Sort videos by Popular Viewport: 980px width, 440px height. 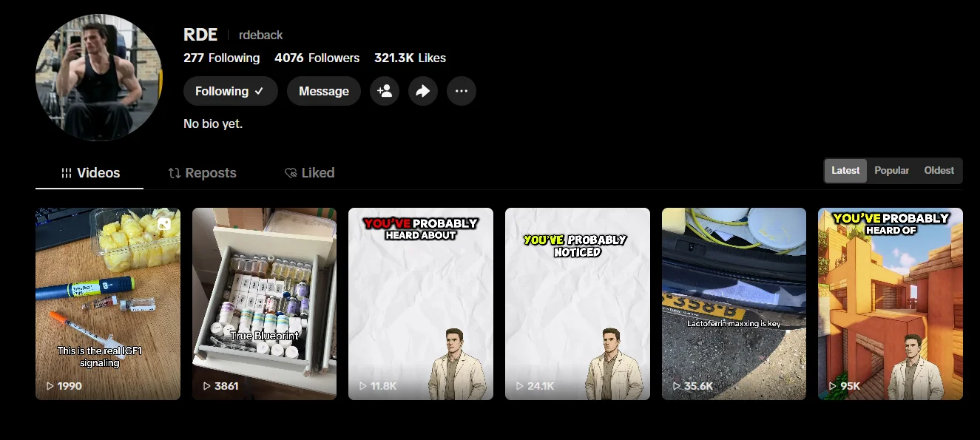(x=891, y=170)
